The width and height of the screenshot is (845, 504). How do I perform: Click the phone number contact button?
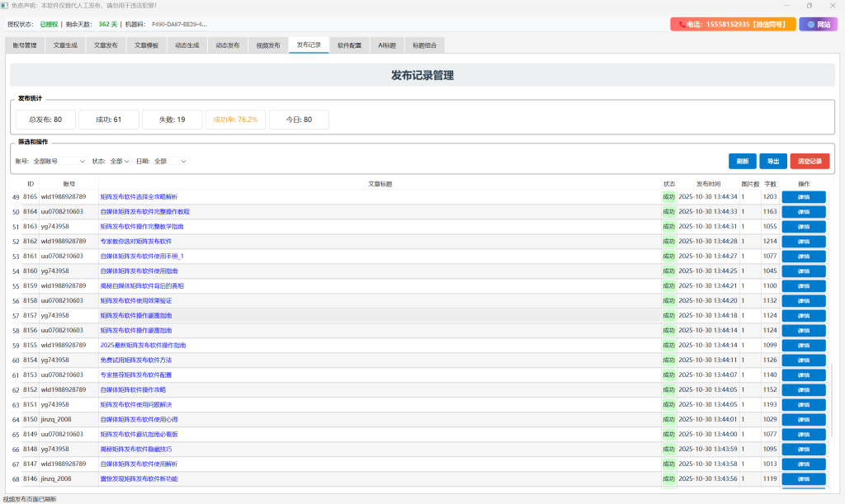point(733,25)
